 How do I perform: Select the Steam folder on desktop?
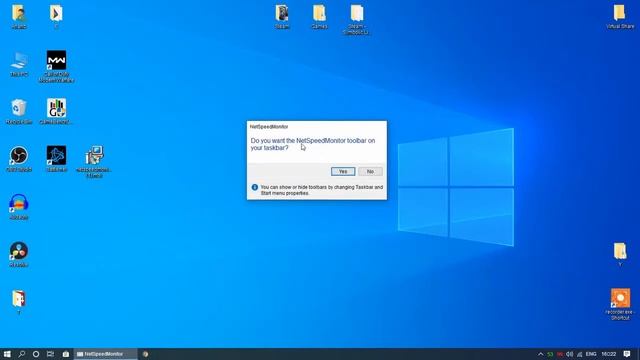pyautogui.click(x=282, y=13)
